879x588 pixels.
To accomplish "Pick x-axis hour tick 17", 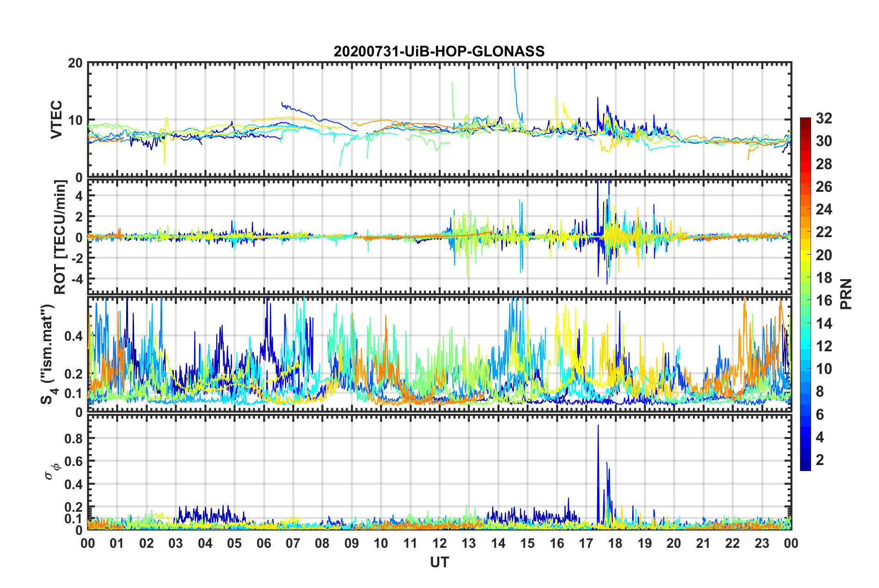I will pyautogui.click(x=586, y=543).
